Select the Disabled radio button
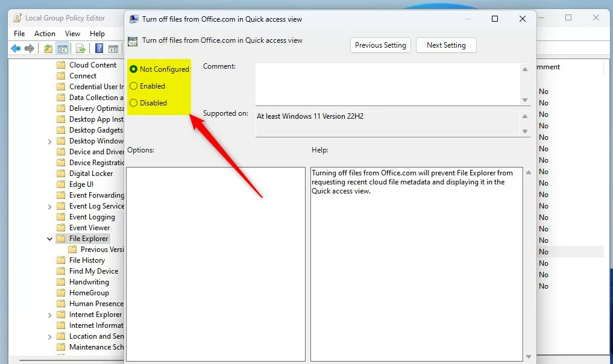Image resolution: width=613 pixels, height=364 pixels. (x=133, y=103)
